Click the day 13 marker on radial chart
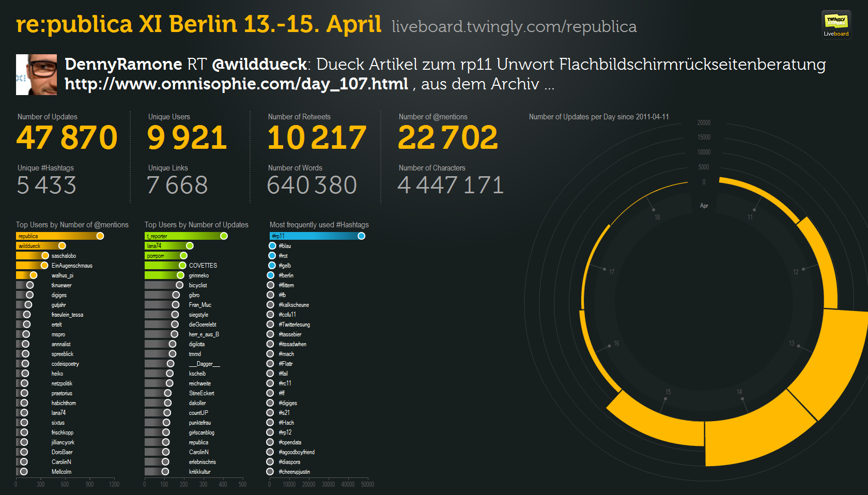Viewport: 868px width, 495px height. pyautogui.click(x=799, y=346)
